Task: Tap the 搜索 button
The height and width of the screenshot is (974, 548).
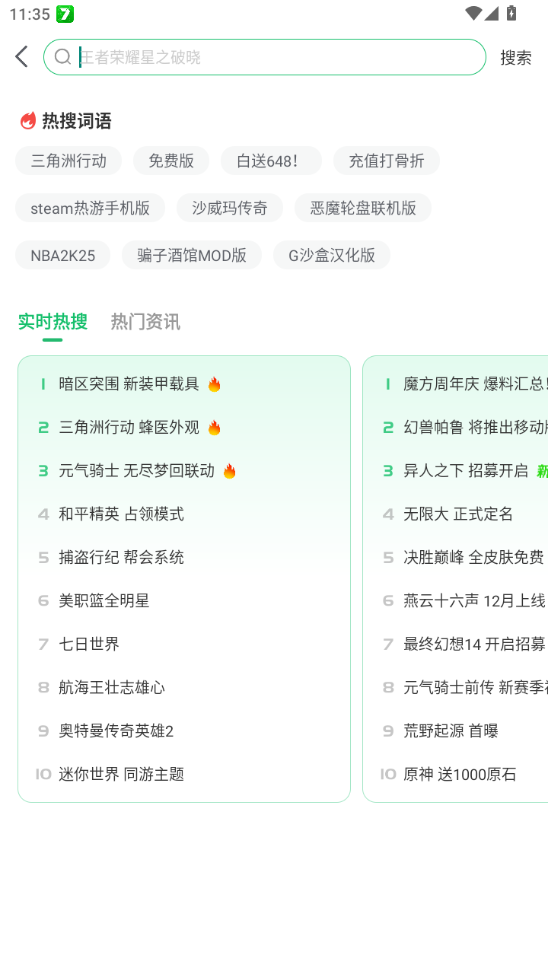Action: tap(516, 58)
